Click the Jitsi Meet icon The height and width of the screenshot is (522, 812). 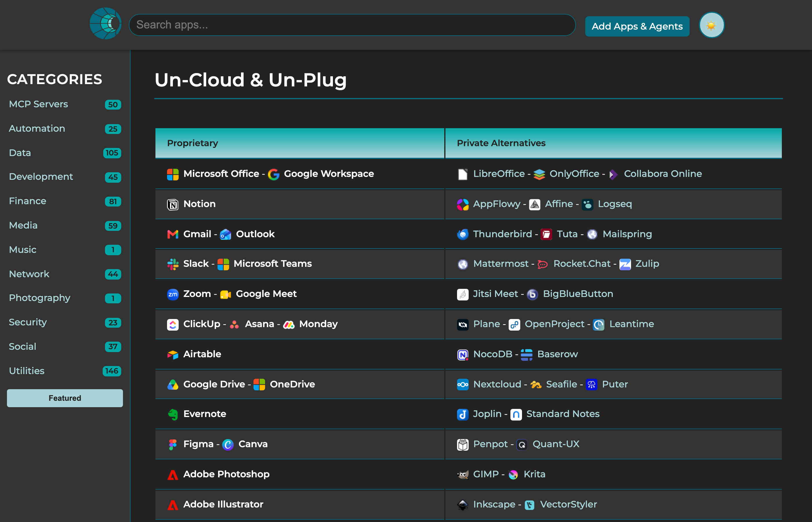click(x=463, y=294)
